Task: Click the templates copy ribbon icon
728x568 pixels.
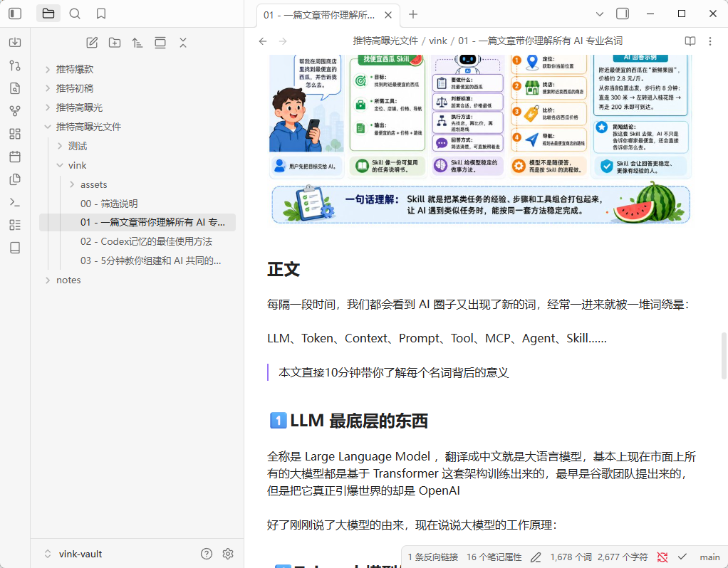Action: pos(15,179)
